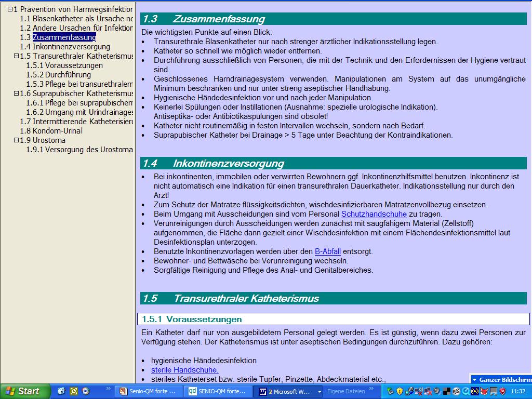Collapse the '1 Prävention von Harnwegsinfektion' tree node
Screen dimensions: 532x399
[x=10, y=9]
